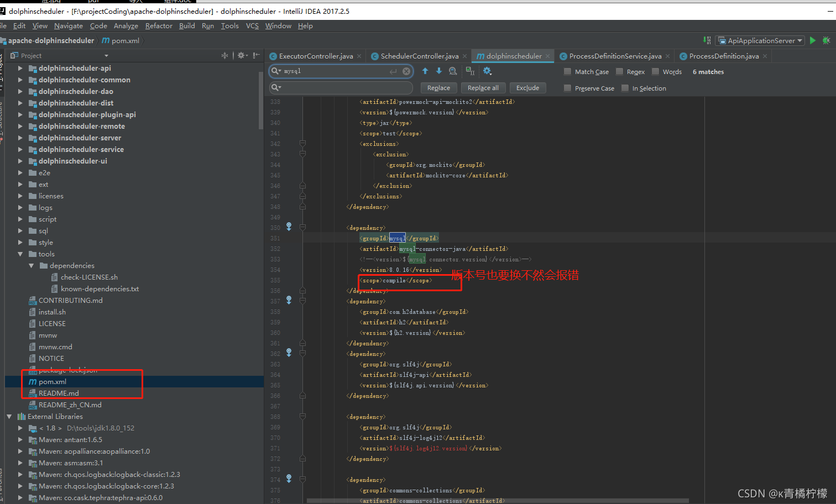This screenshot has width=836, height=504.
Task: Click the Exclude button
Action: [x=527, y=88]
